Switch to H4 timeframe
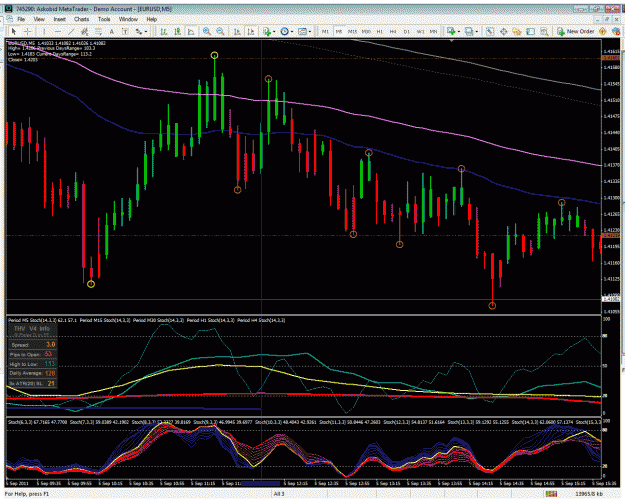This screenshot has width=625, height=502. tap(393, 31)
